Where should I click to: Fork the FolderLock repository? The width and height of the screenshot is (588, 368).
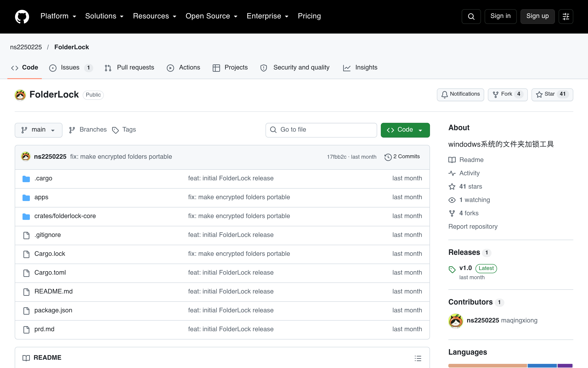pyautogui.click(x=507, y=95)
